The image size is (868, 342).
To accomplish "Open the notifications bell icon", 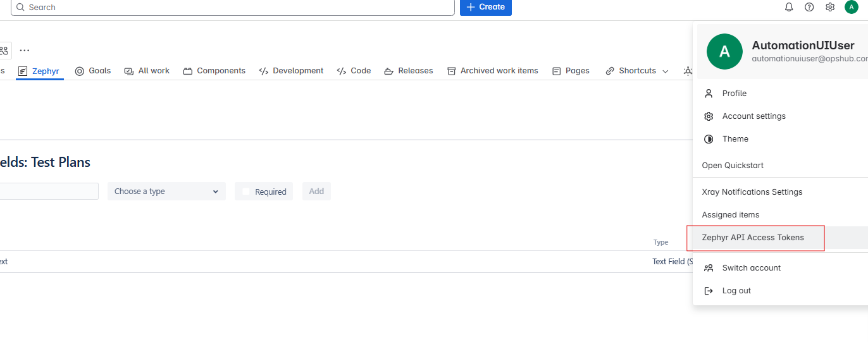I will 789,7.
